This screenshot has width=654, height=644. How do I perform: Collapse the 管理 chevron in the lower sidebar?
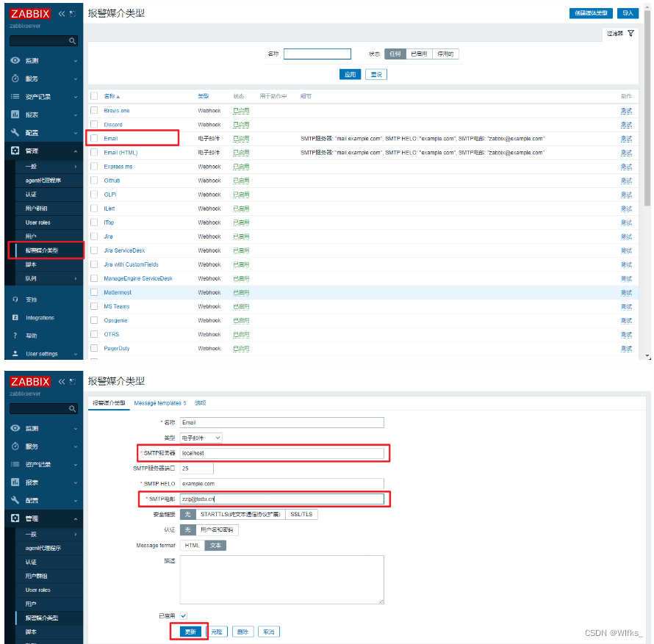click(76, 519)
